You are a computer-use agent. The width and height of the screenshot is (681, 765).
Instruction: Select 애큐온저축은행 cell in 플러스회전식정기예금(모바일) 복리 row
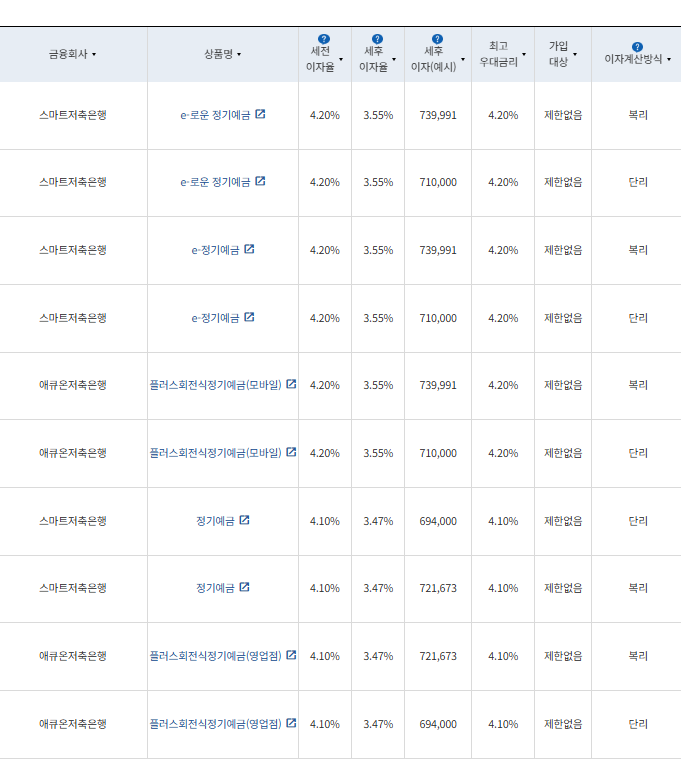[73, 385]
